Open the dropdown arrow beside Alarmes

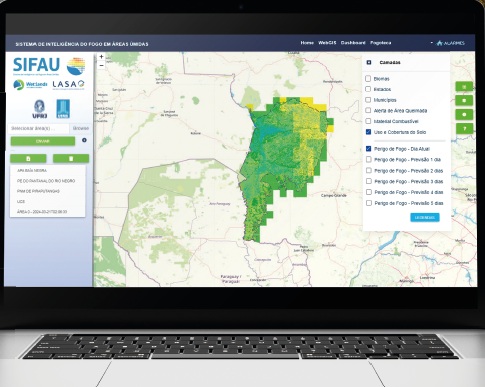point(432,43)
